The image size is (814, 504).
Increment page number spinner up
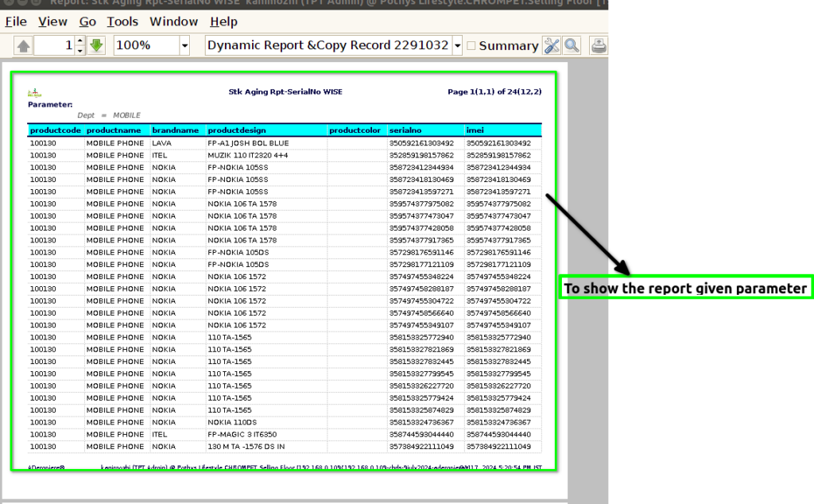(80, 41)
